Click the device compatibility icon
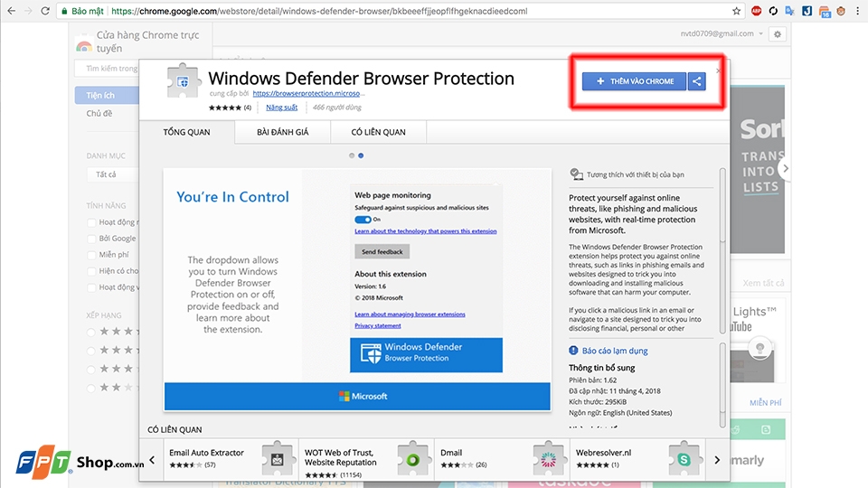The image size is (868, 488). [x=576, y=174]
